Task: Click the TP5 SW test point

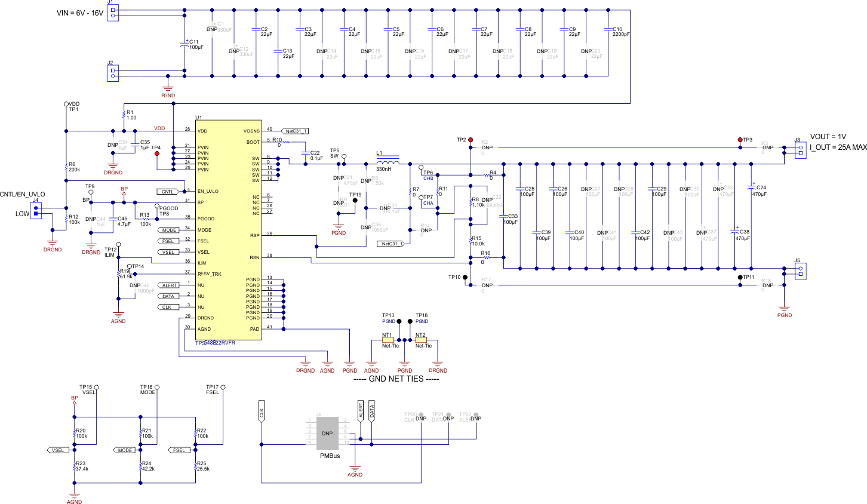Action: pyautogui.click(x=344, y=155)
